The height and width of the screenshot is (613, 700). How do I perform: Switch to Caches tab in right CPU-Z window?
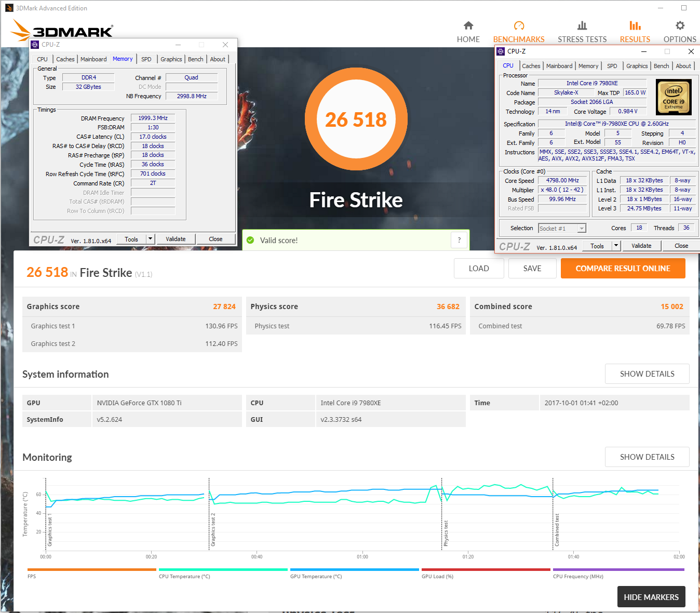[531, 66]
